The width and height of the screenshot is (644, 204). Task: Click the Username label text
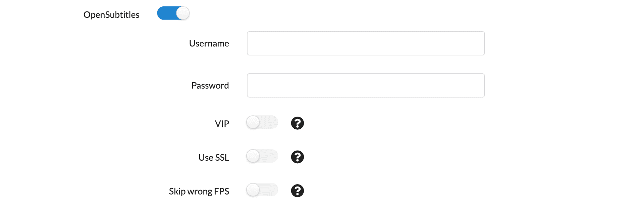click(209, 43)
